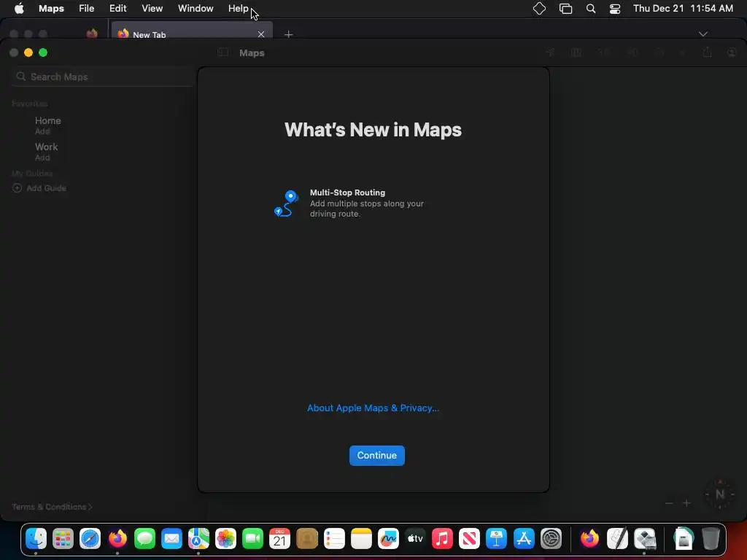The height and width of the screenshot is (560, 747).
Task: Open News from the Dock
Action: point(469,539)
